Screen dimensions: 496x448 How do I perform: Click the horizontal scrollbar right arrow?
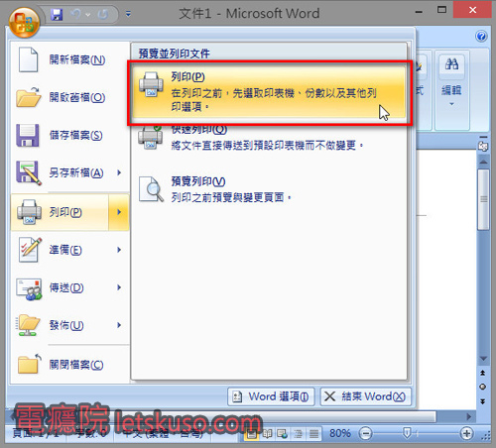[x=468, y=416]
